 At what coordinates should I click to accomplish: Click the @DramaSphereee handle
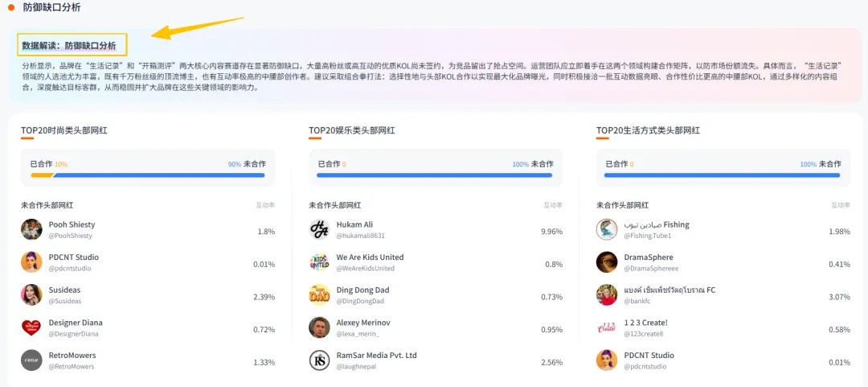[651, 269]
